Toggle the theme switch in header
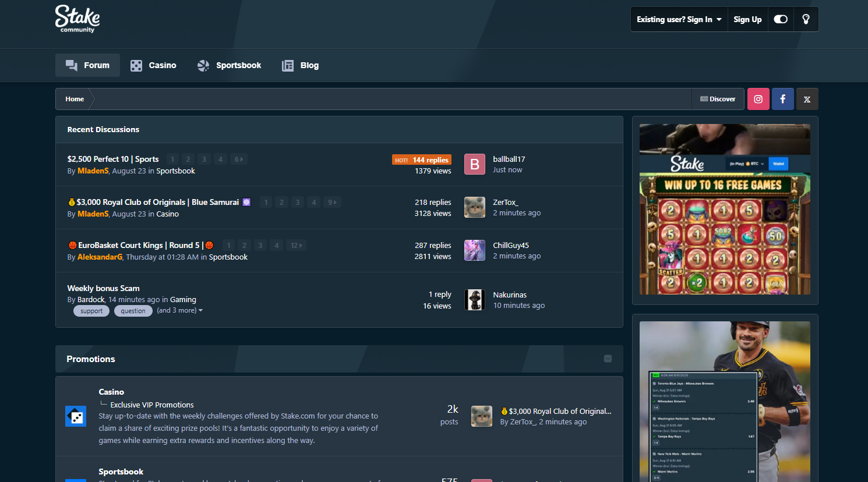Screen dimensions: 868x482 [781, 19]
